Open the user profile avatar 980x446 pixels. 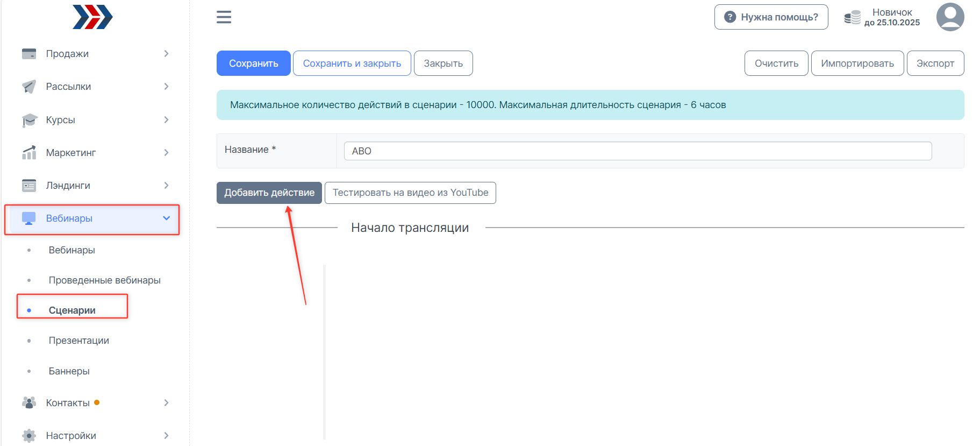pyautogui.click(x=950, y=17)
